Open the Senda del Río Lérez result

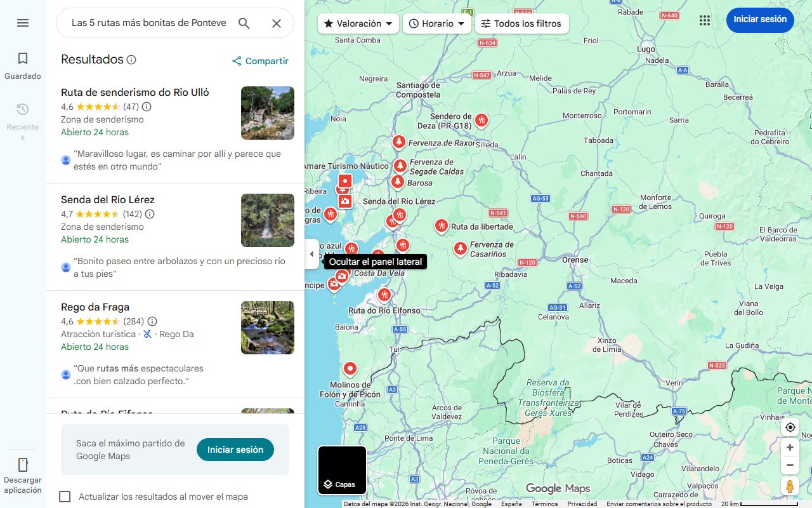pyautogui.click(x=107, y=199)
